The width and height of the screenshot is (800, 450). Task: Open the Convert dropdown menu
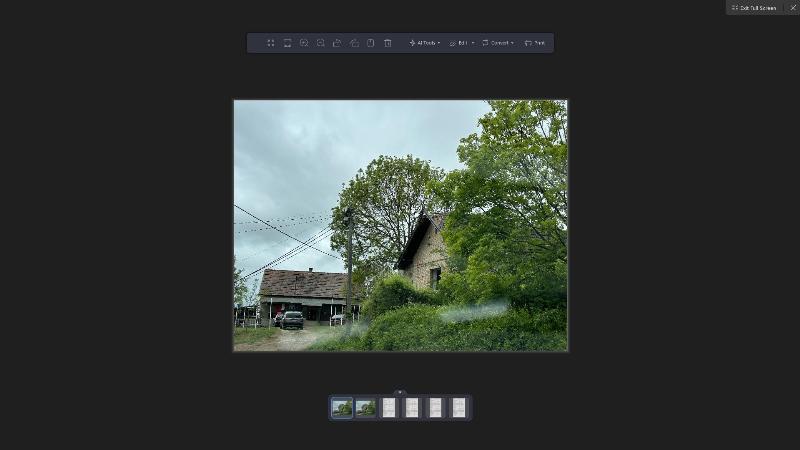(x=498, y=43)
